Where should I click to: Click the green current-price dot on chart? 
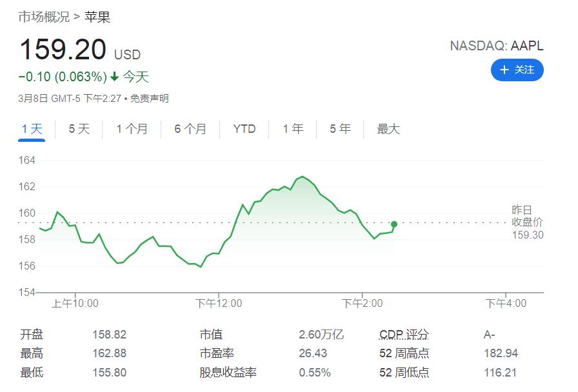(x=394, y=224)
